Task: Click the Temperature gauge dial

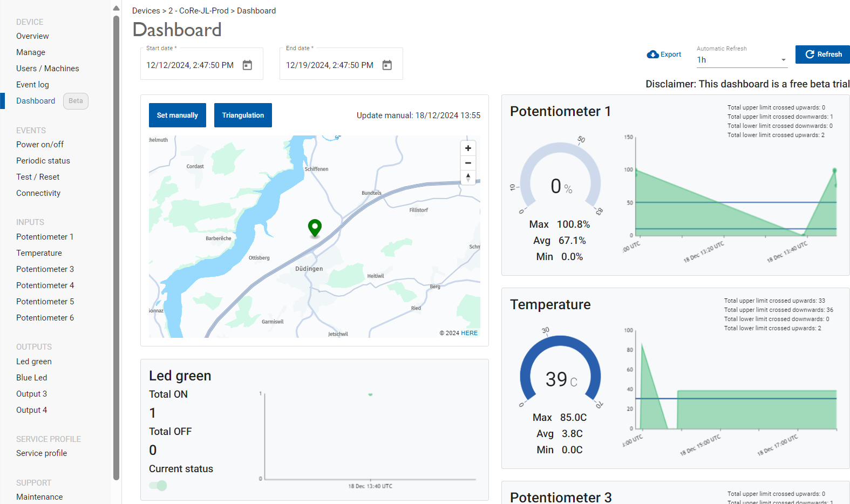Action: tap(560, 372)
